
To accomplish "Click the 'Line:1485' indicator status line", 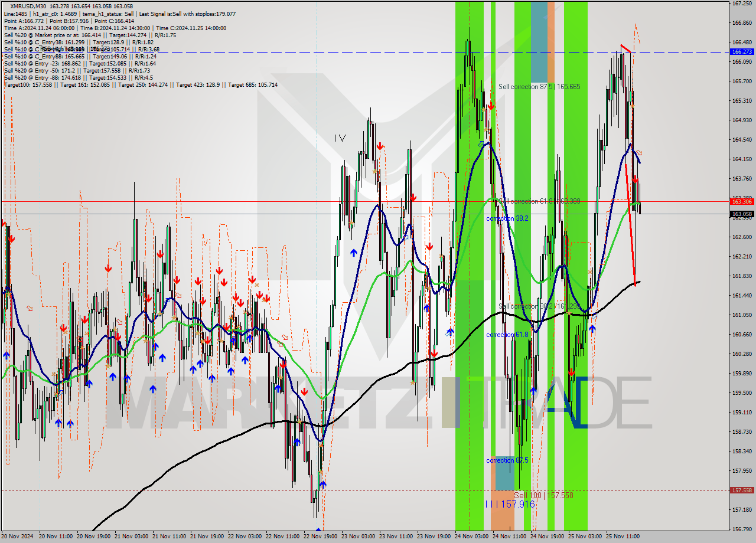I will pos(119,14).
